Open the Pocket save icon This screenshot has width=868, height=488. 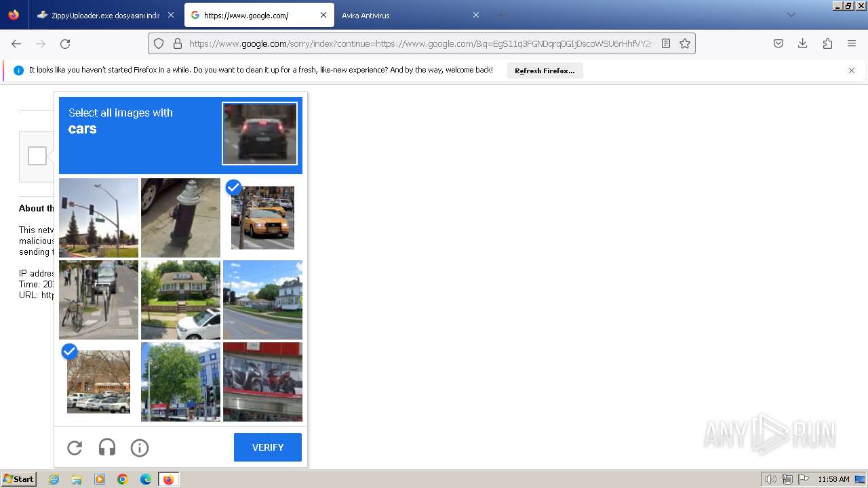[x=778, y=43]
